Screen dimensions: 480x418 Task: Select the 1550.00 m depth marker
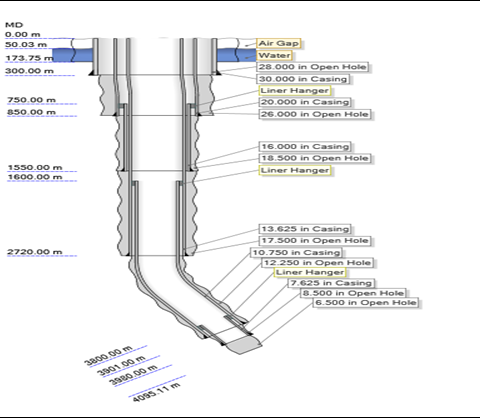coord(35,168)
